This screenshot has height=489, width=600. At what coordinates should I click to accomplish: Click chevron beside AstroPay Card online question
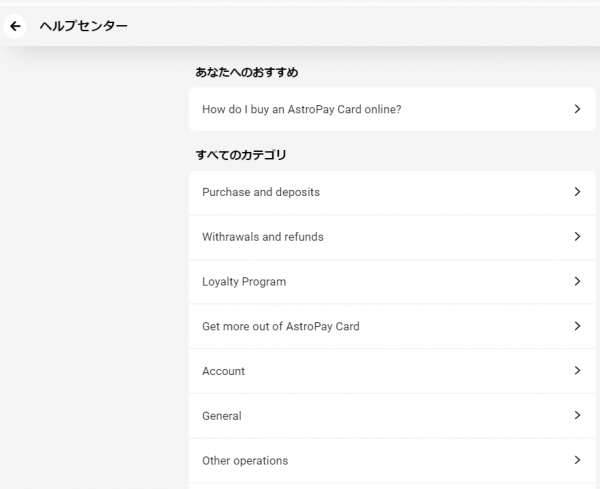(x=577, y=109)
